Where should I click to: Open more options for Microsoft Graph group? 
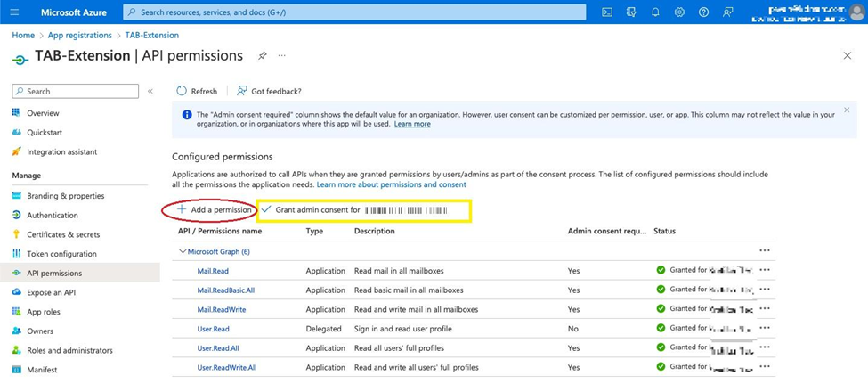pyautogui.click(x=765, y=251)
